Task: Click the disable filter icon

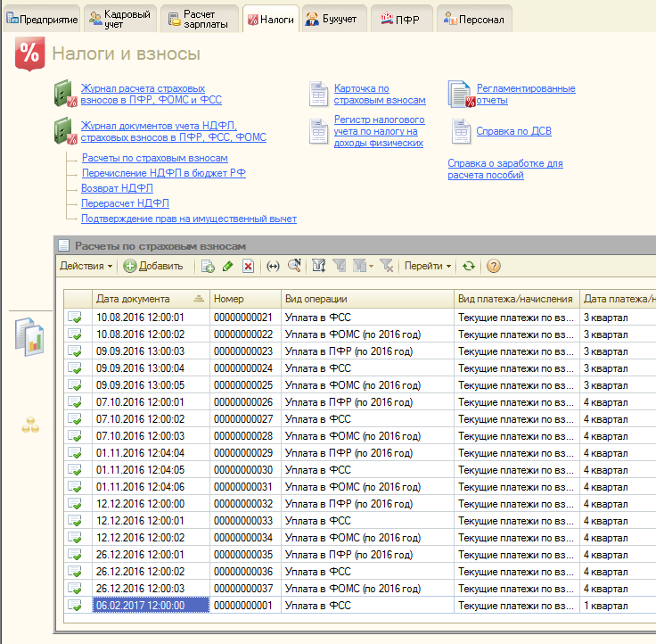Action: pos(386,266)
